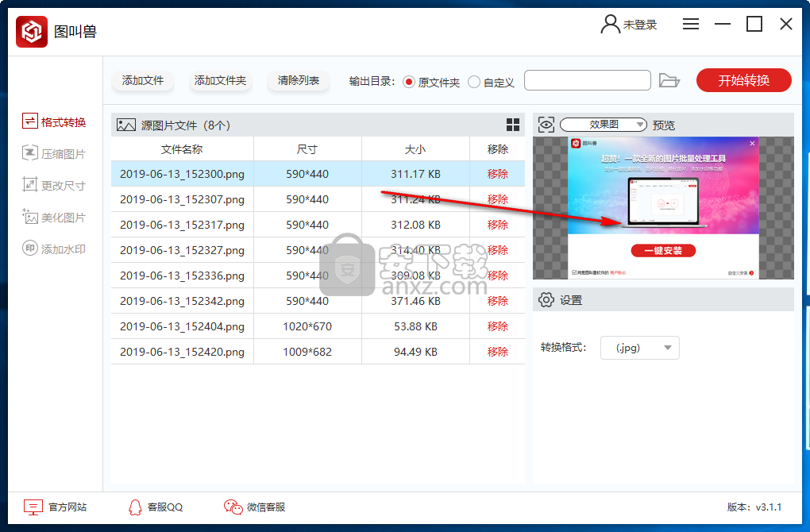The height and width of the screenshot is (532, 810).
Task: Switch to 更改尺寸 tab
Action: pos(54,186)
